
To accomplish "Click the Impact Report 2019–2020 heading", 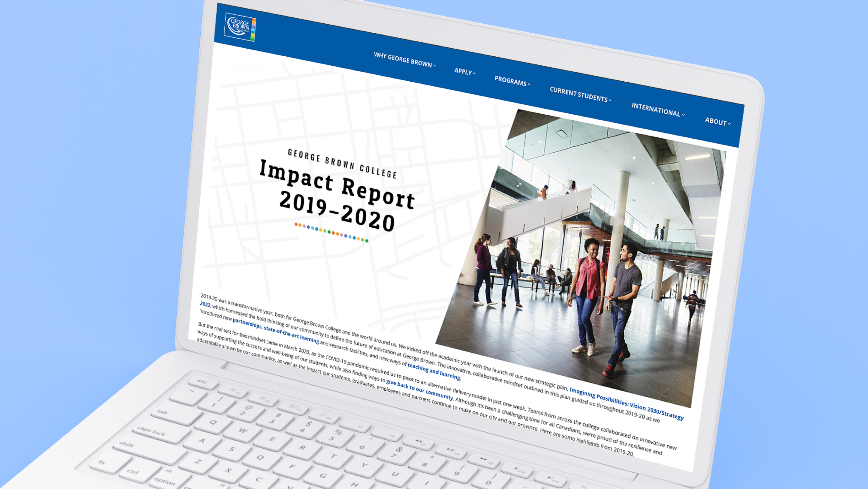I will [337, 196].
